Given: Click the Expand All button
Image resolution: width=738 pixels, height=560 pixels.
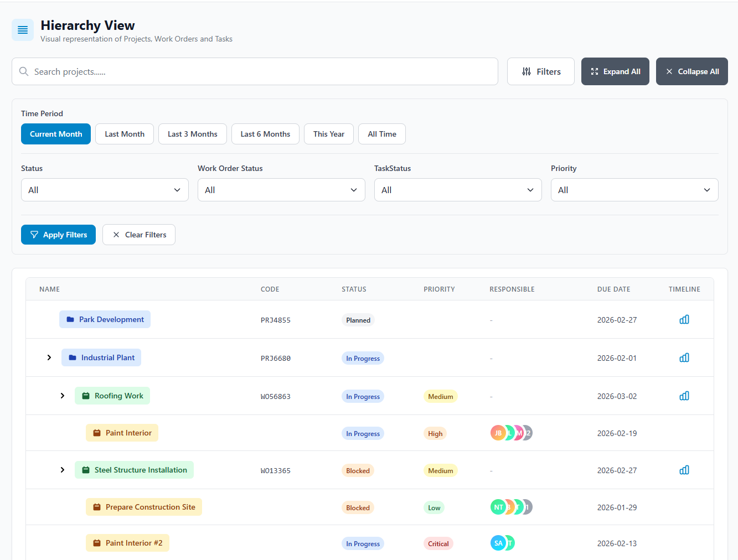Looking at the screenshot, I should [x=615, y=71].
